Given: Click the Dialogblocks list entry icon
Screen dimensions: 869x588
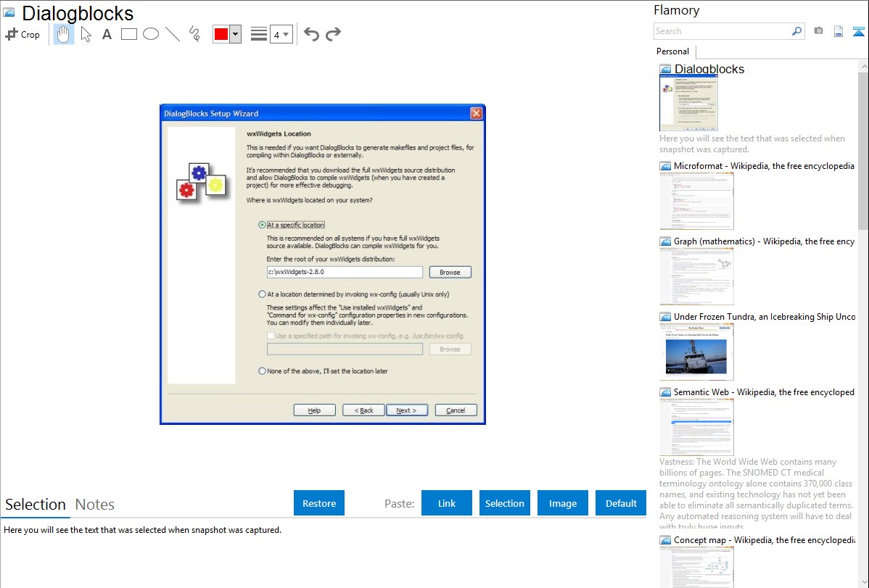Looking at the screenshot, I should coord(665,69).
